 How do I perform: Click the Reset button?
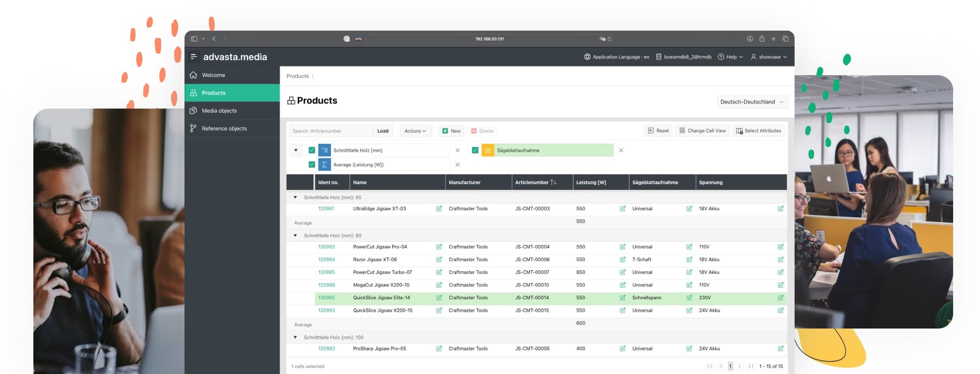point(658,131)
